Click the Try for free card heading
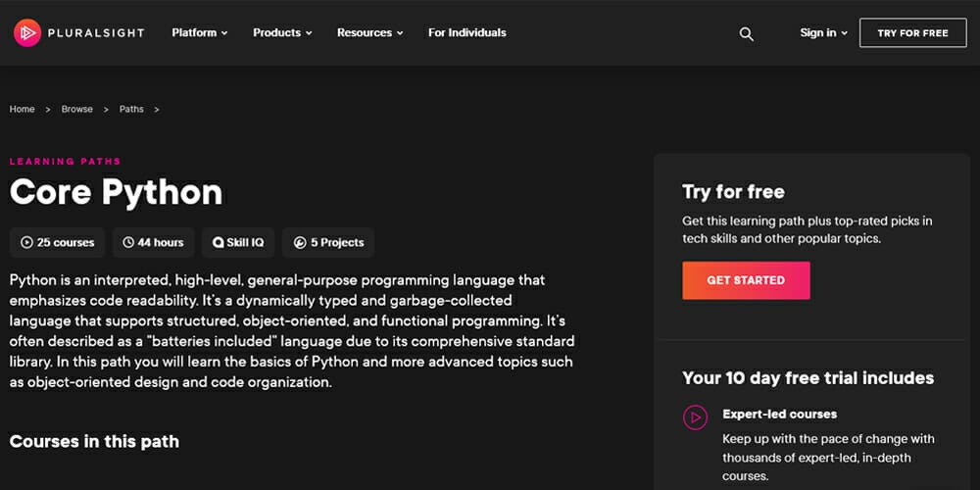This screenshot has width=980, height=490. (x=733, y=191)
